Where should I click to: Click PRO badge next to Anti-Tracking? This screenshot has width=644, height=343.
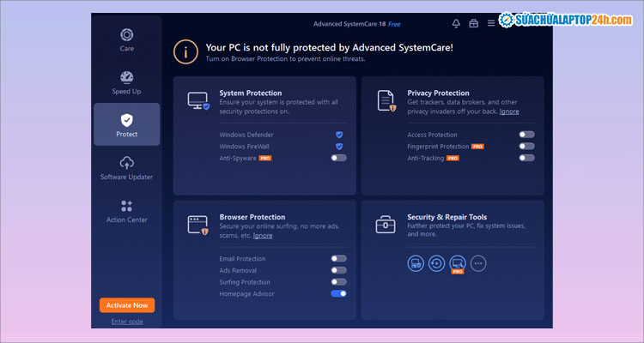pos(453,159)
